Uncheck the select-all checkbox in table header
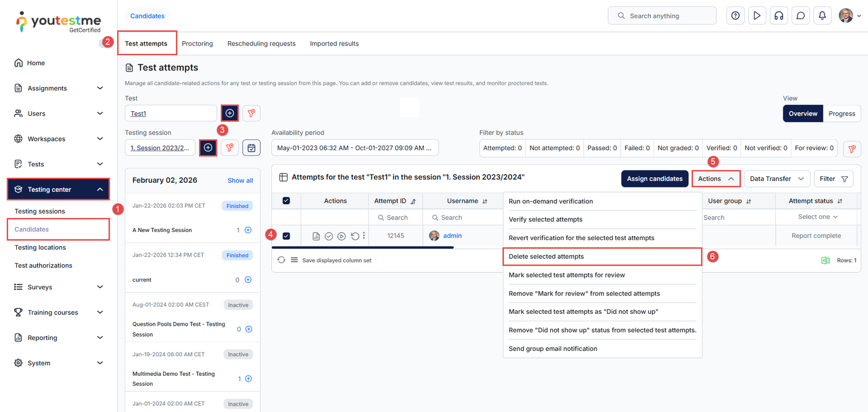This screenshot has width=868, height=412. (286, 201)
